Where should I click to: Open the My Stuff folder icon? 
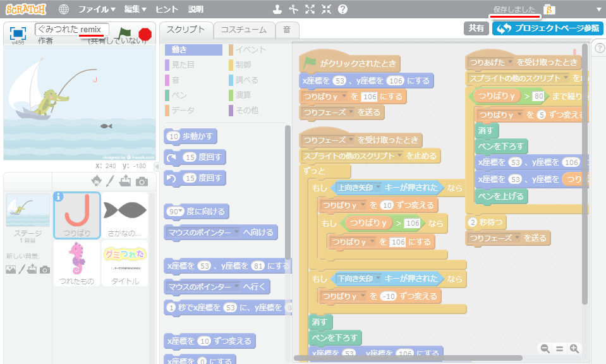point(548,9)
